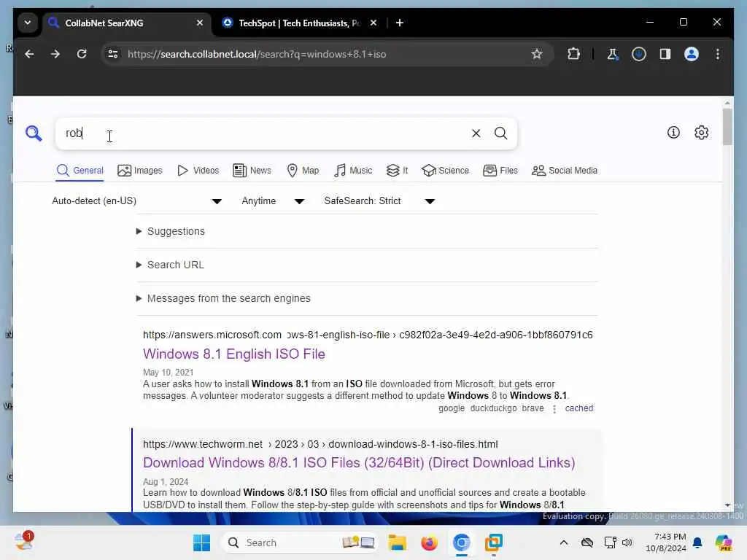Switch to the CollabNet SearXNG tab
The image size is (747, 560).
tap(126, 23)
